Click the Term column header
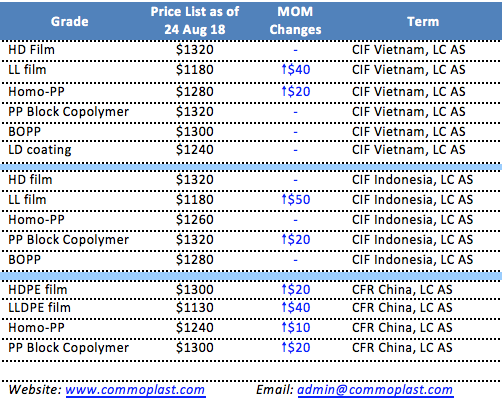 [x=423, y=21]
